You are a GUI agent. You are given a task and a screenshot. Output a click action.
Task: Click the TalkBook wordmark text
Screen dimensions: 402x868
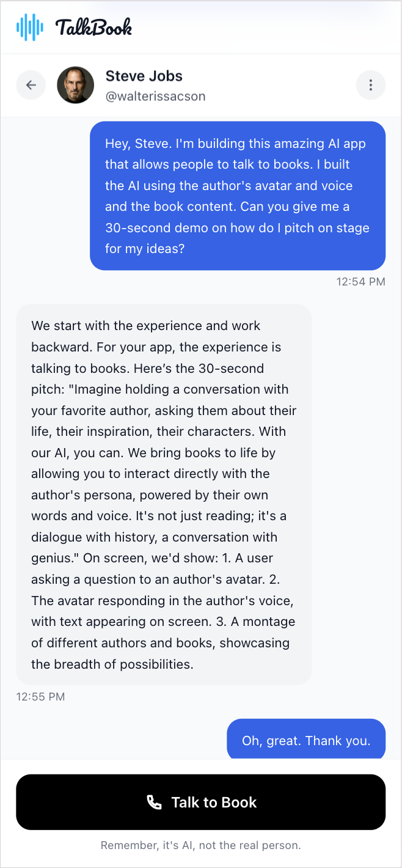click(93, 28)
